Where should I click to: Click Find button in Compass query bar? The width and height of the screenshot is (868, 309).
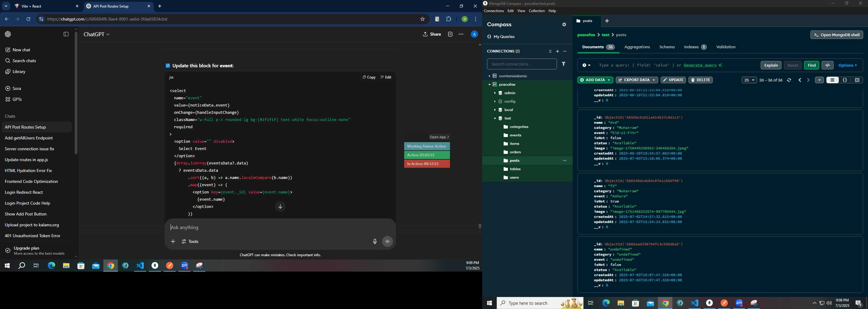pyautogui.click(x=811, y=65)
